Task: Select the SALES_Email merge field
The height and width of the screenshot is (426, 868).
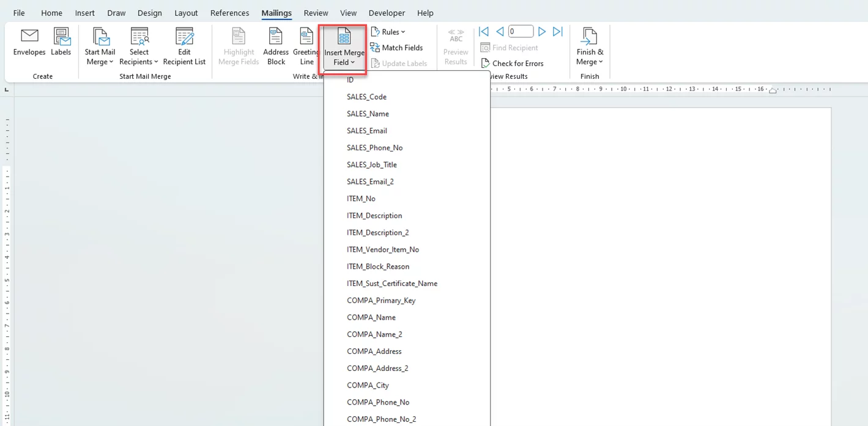Action: pos(367,131)
